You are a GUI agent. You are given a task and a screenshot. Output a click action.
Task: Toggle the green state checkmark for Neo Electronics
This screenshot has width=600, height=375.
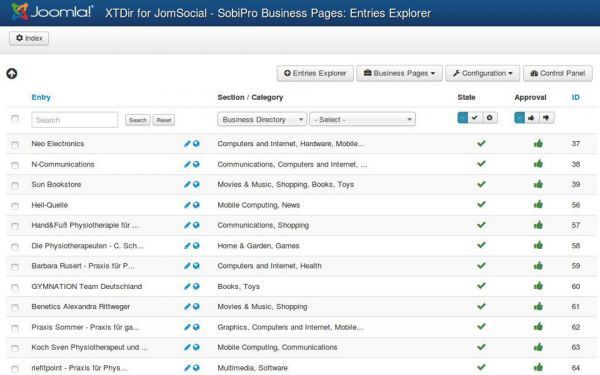(x=481, y=143)
